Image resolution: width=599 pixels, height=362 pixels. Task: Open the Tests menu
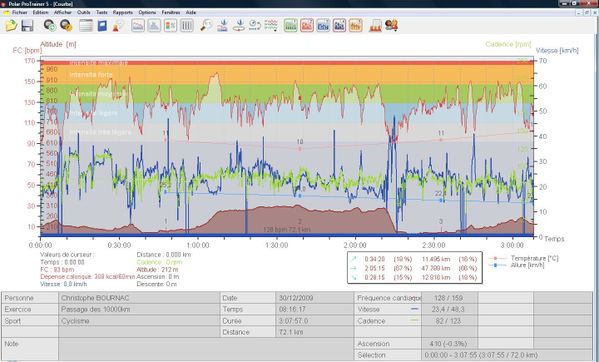pos(102,12)
